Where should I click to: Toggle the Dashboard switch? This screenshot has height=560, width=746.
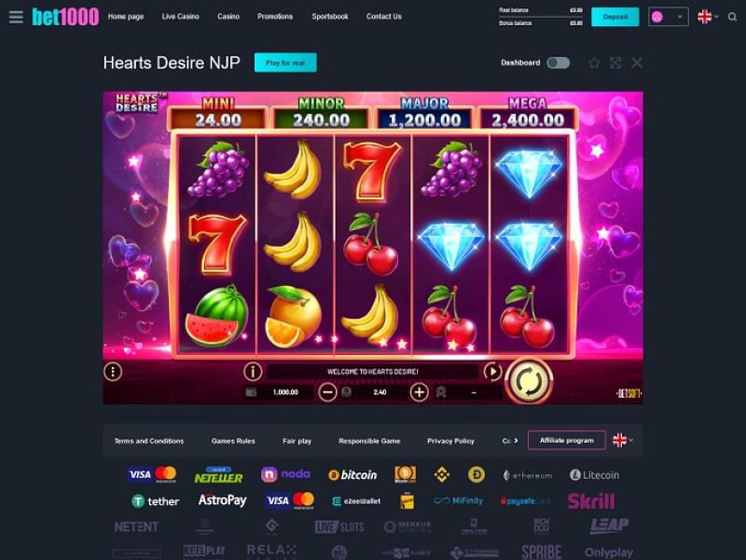coord(558,62)
